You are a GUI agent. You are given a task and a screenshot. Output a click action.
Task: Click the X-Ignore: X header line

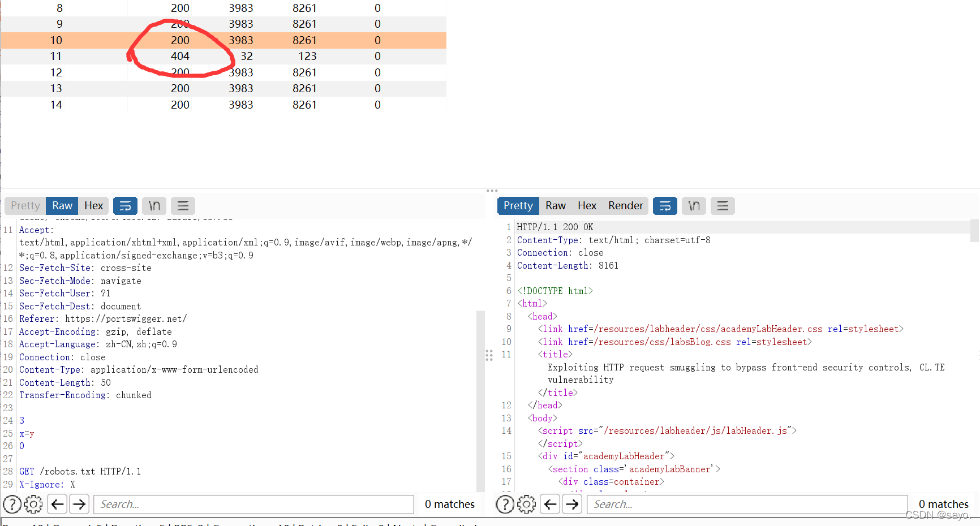point(47,484)
